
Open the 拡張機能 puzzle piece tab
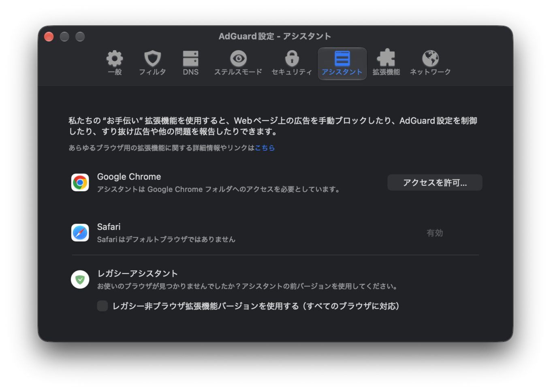(x=386, y=63)
